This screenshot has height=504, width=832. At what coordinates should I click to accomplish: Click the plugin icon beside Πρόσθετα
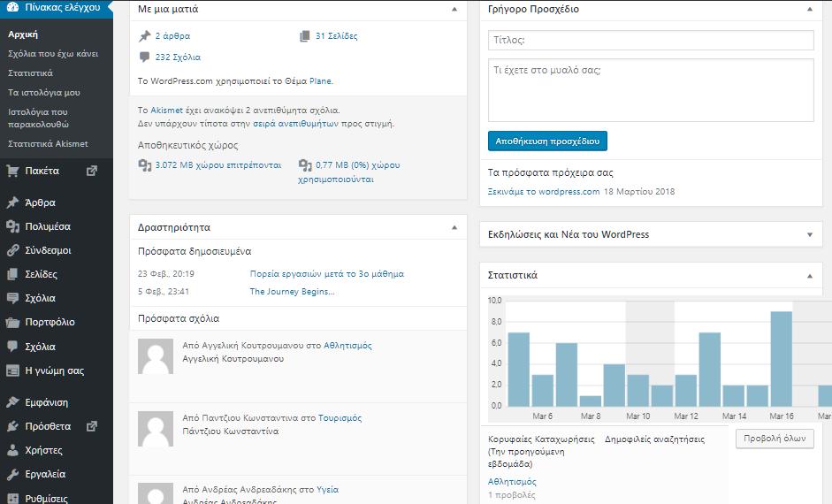12,426
